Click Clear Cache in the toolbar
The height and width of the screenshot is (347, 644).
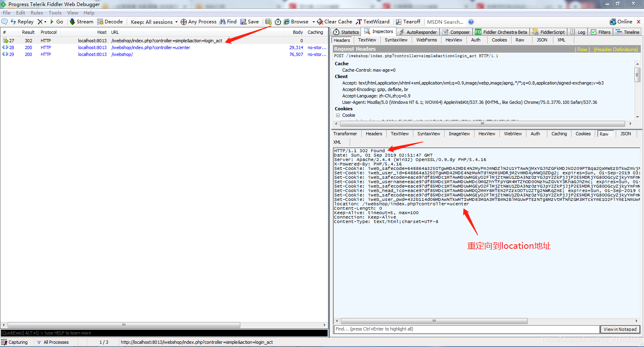334,22
